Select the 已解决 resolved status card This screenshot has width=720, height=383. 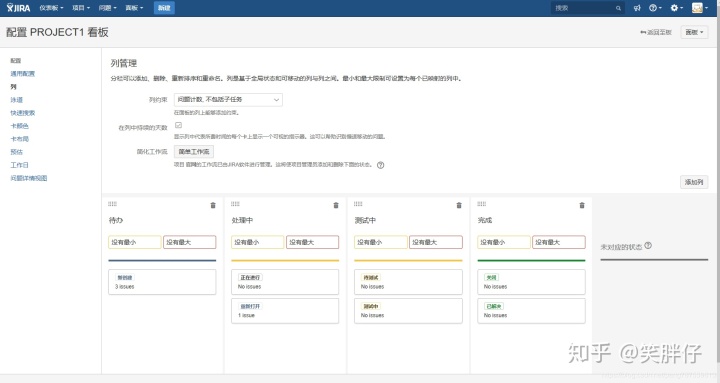point(531,311)
